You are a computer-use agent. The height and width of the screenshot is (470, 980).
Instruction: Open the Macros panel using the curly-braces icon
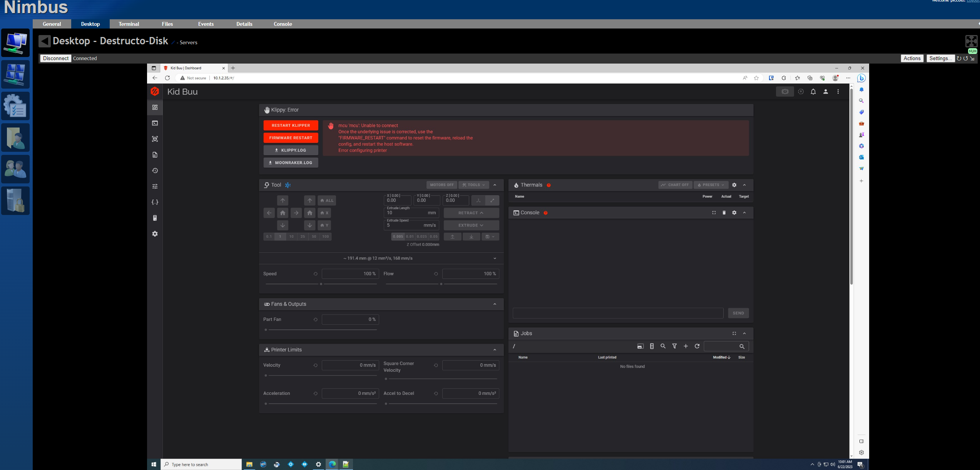coord(155,202)
